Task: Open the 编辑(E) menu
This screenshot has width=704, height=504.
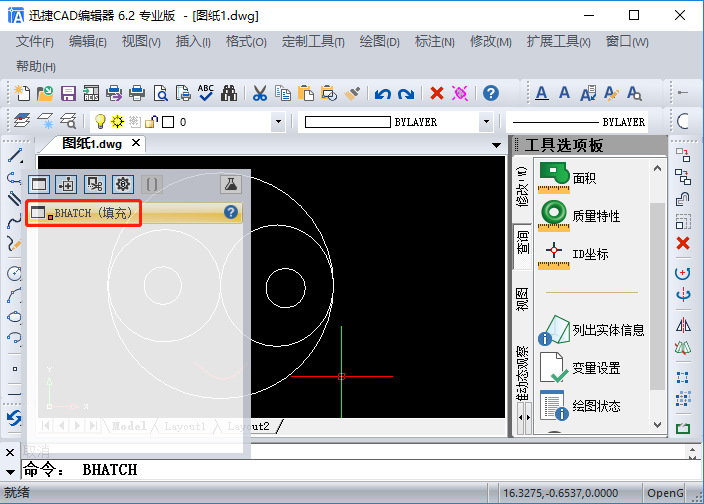Action: 88,42
